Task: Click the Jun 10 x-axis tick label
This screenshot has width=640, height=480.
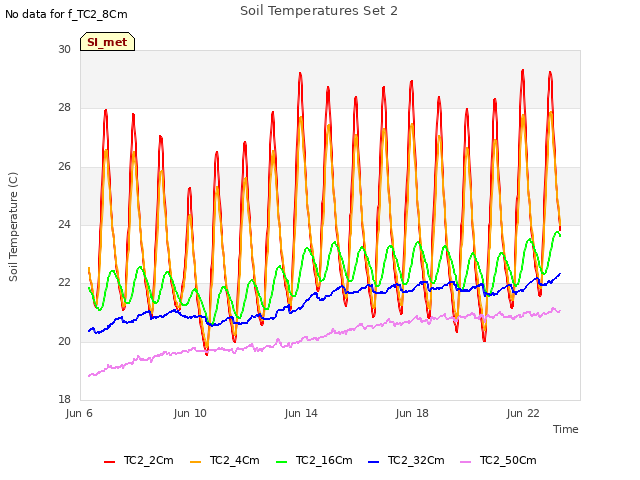Action: tap(190, 413)
